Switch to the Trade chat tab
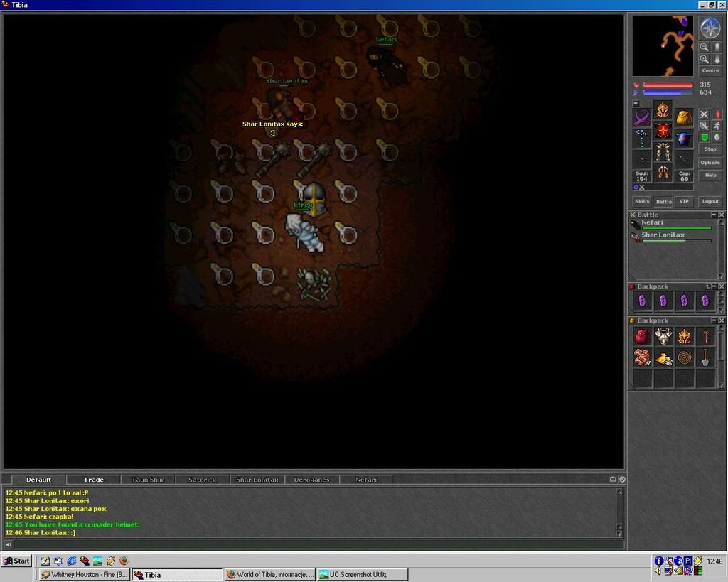 [x=93, y=480]
